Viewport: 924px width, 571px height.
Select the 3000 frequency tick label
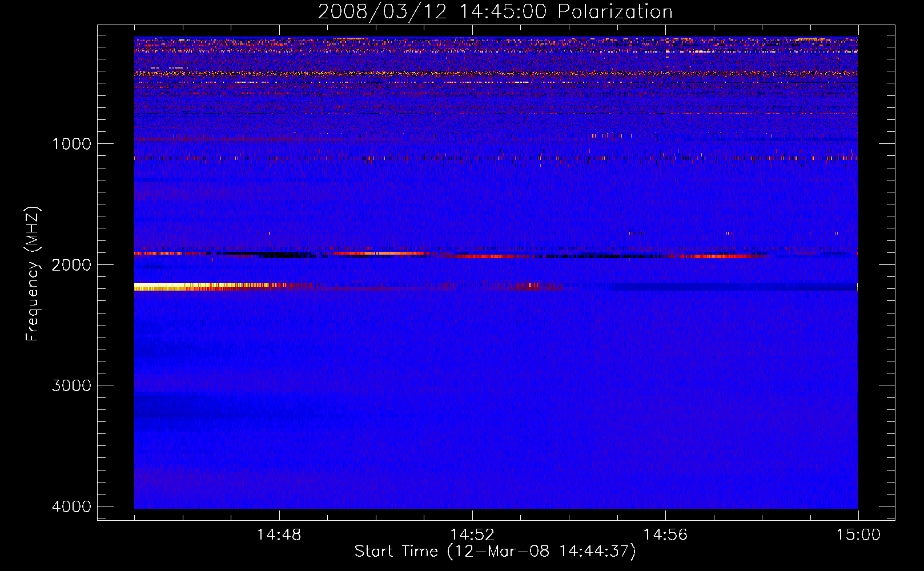pyautogui.click(x=71, y=385)
